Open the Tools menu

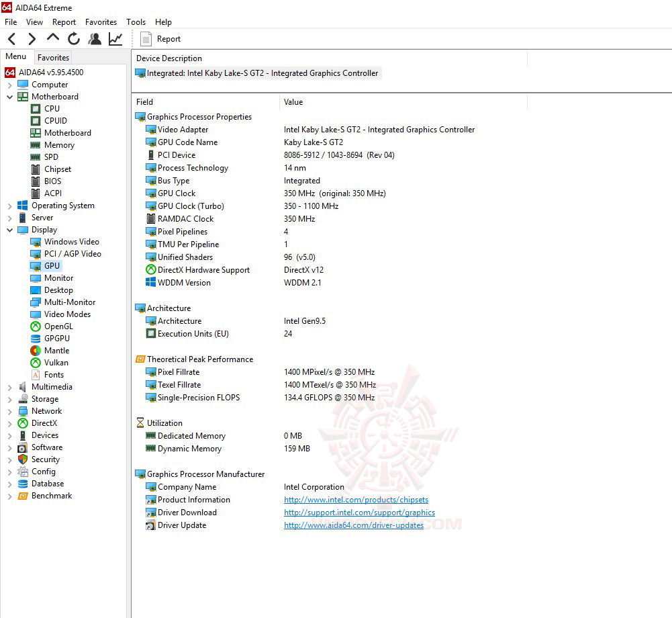click(136, 22)
